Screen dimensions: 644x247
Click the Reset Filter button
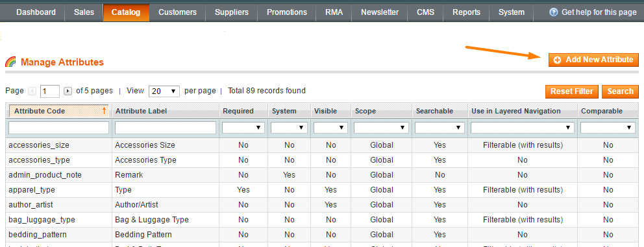(x=572, y=91)
